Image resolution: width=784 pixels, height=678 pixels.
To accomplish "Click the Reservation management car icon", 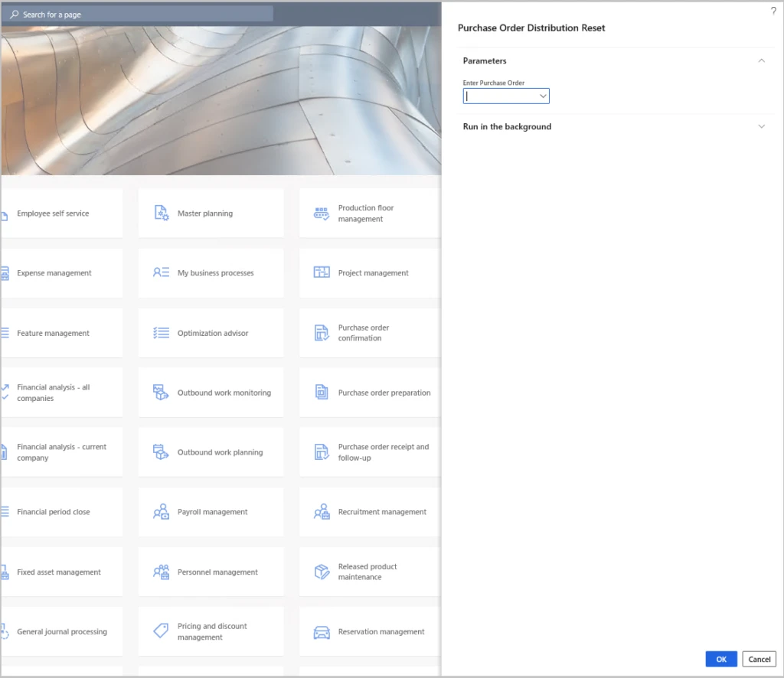I will click(322, 631).
